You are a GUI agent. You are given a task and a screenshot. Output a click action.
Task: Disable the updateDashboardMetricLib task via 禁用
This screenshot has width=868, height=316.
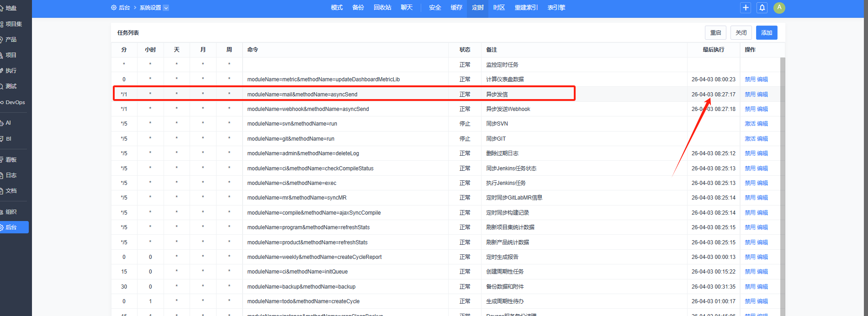750,79
